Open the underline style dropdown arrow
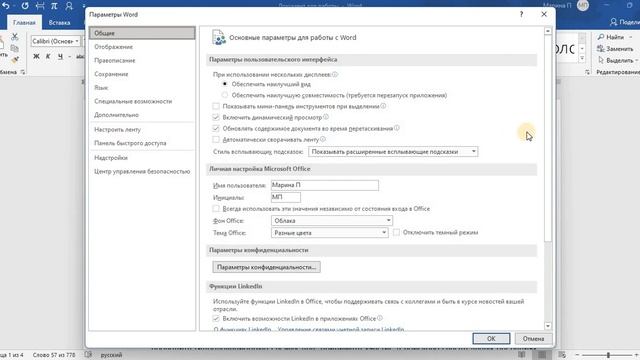Viewport: 640px width, 360px height. point(69,57)
